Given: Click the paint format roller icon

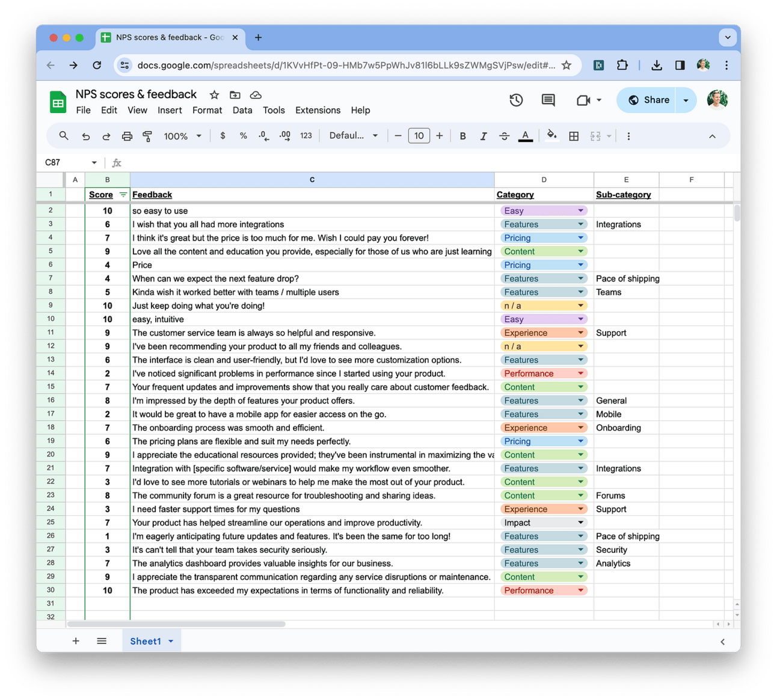Looking at the screenshot, I should (x=147, y=137).
